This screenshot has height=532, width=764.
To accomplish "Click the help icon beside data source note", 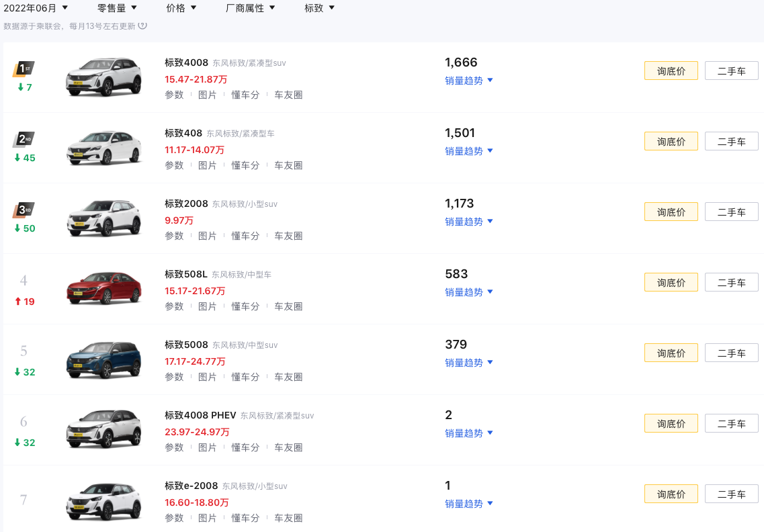I will pos(142,26).
